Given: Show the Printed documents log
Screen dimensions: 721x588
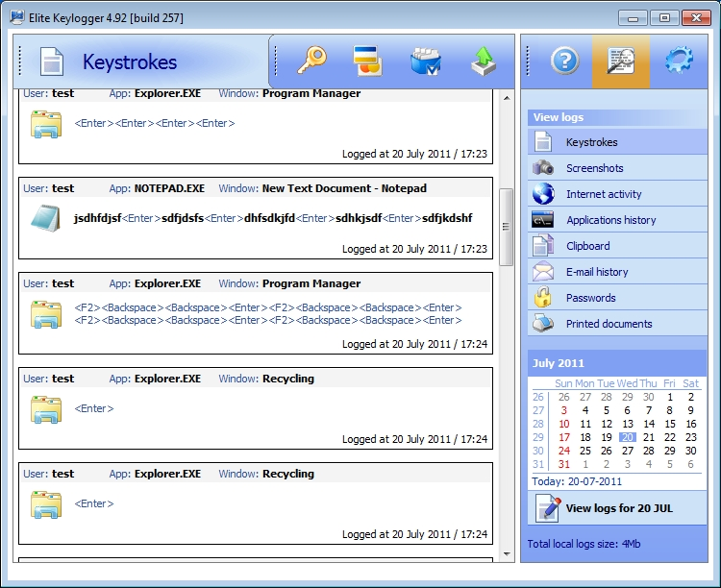Looking at the screenshot, I should (x=609, y=324).
